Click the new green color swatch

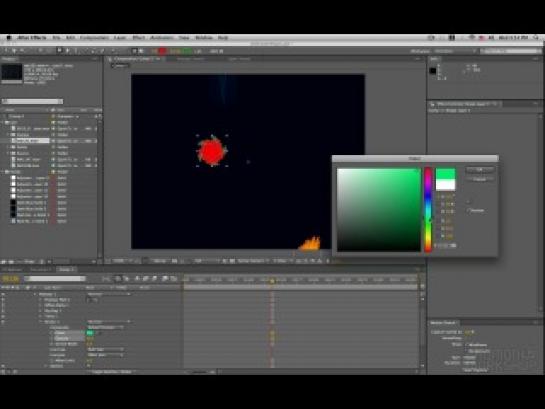point(445,174)
